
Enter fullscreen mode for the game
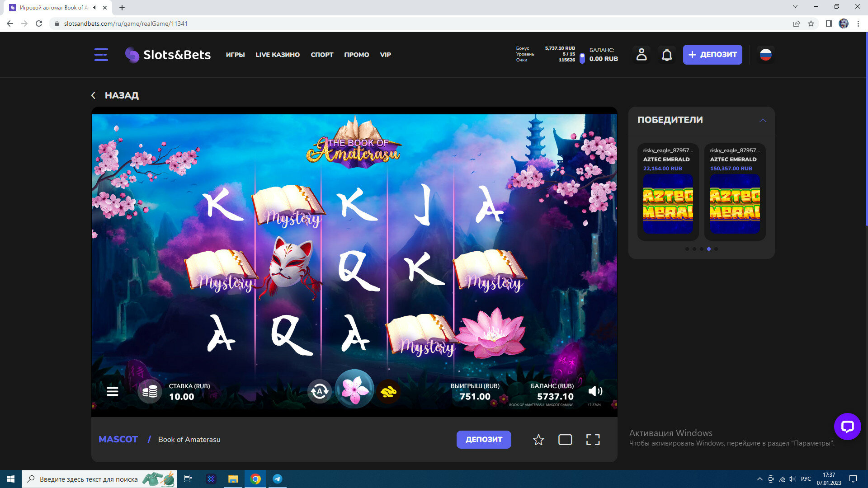tap(593, 440)
